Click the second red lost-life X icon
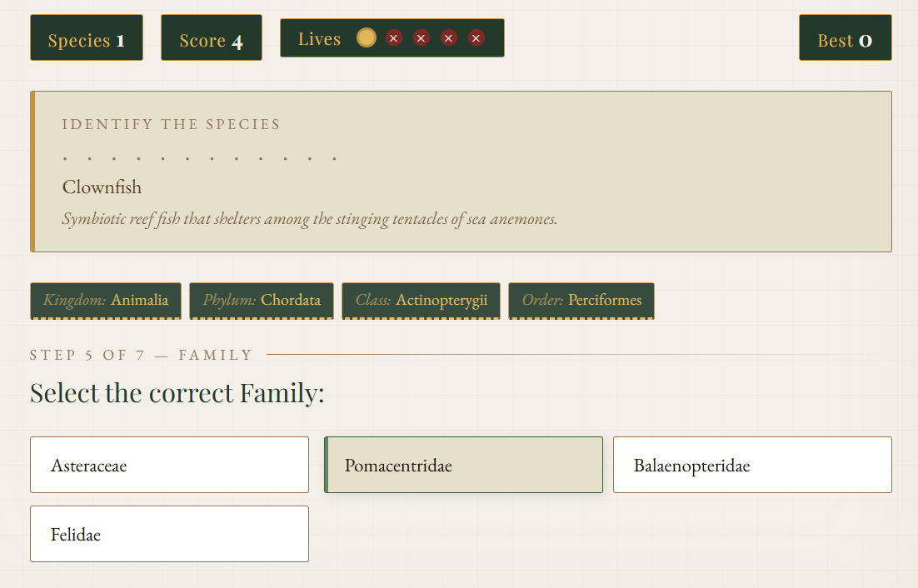 [x=422, y=38]
